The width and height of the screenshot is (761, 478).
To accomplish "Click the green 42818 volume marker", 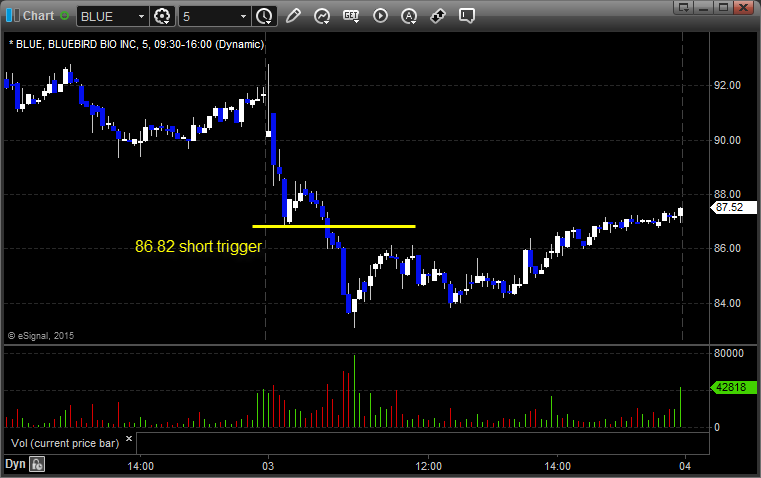I will coord(733,387).
